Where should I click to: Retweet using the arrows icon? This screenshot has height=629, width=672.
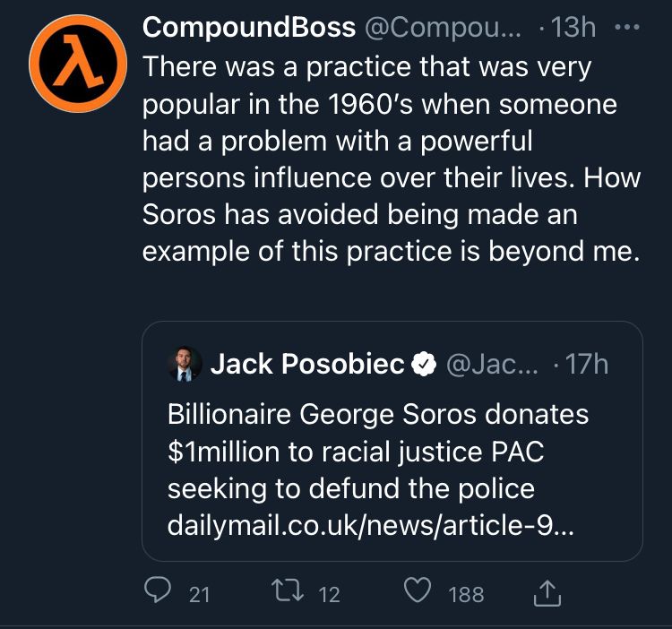(289, 591)
